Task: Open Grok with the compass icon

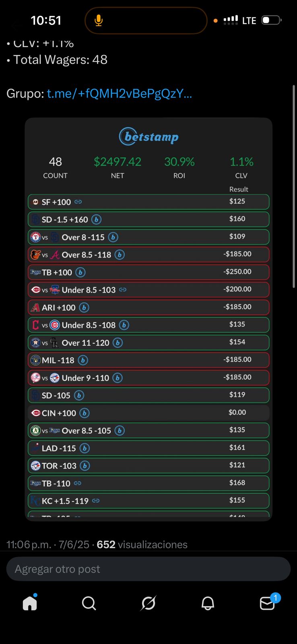Action: click(148, 603)
